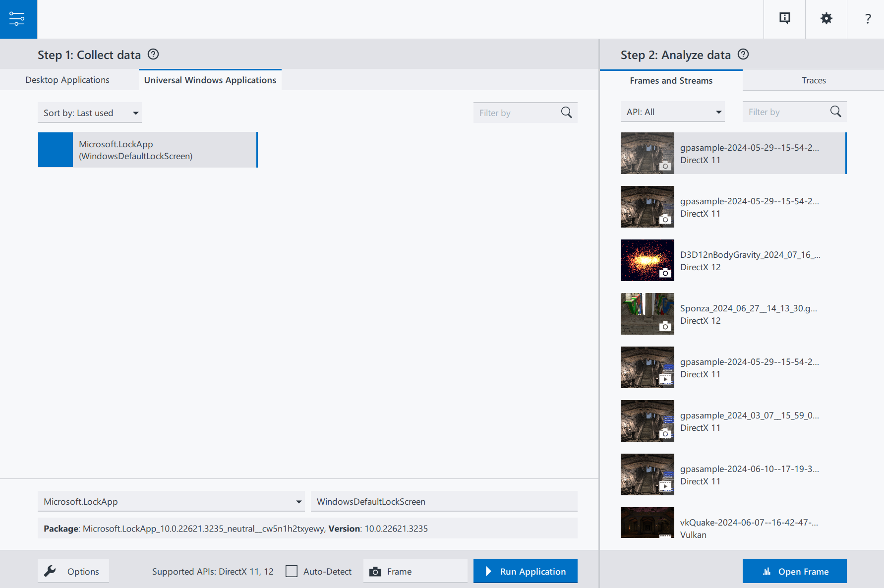This screenshot has width=884, height=588.
Task: Click the Open Frame button
Action: pyautogui.click(x=795, y=571)
